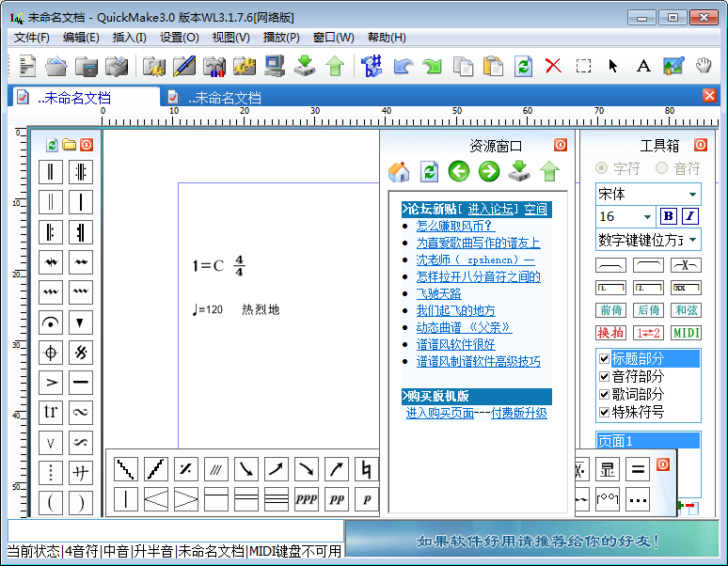Open the 怎么赚取风币 link
The height and width of the screenshot is (566, 728).
[455, 226]
